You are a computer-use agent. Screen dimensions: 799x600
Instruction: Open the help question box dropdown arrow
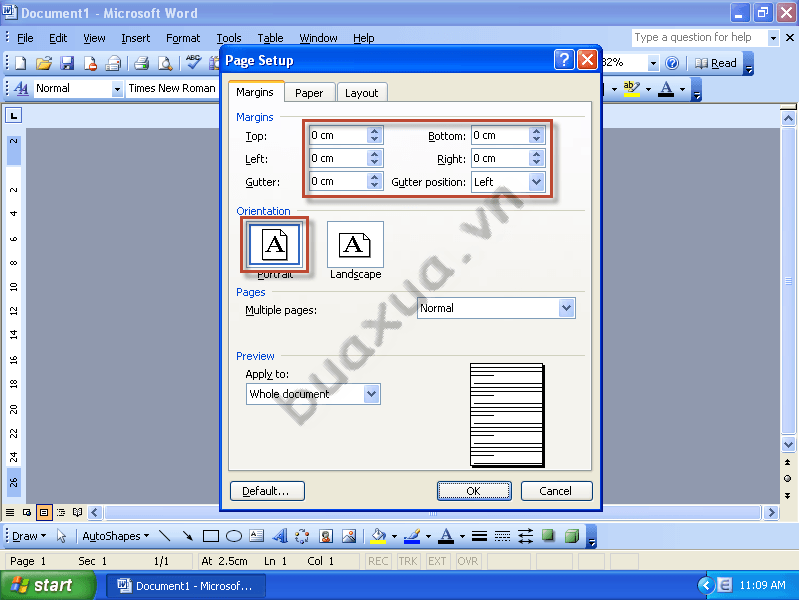(x=773, y=38)
